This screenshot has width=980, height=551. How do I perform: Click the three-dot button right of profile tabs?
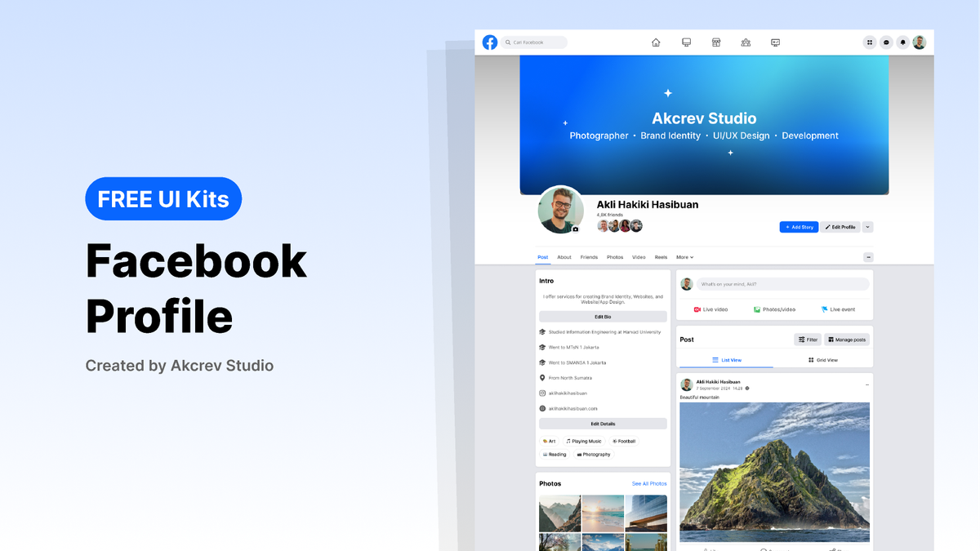click(x=868, y=257)
